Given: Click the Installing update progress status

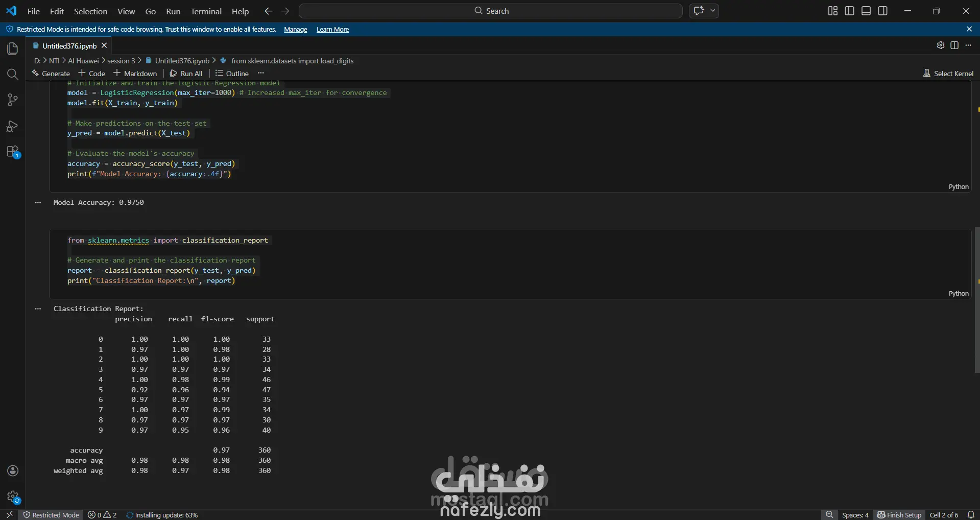Looking at the screenshot, I should click(x=162, y=514).
